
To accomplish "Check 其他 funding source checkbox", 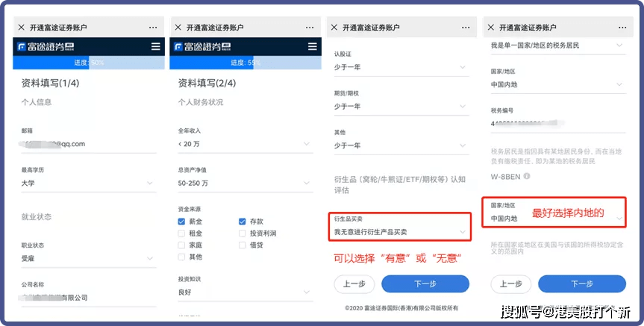I will (x=181, y=257).
